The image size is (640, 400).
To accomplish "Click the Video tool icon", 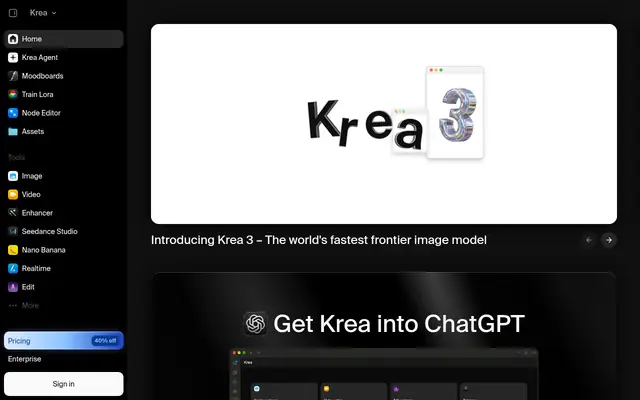I will [13, 194].
